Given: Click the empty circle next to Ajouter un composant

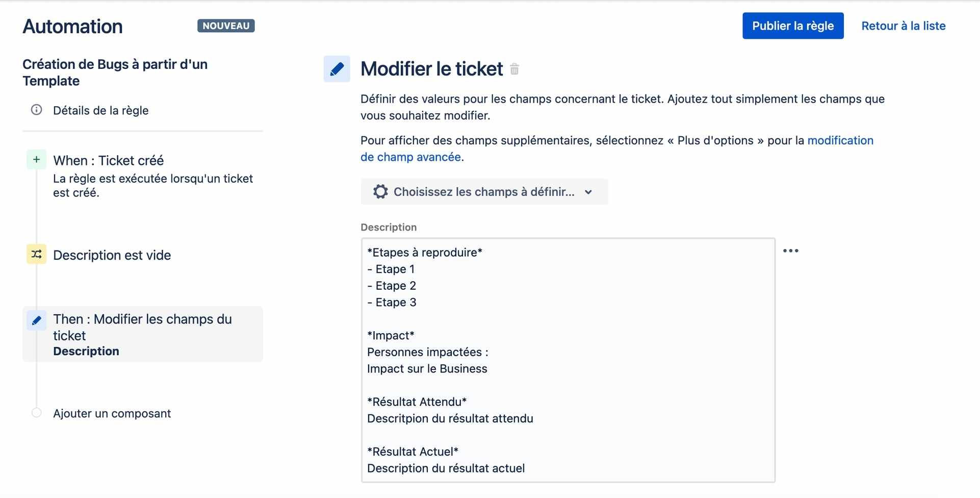Looking at the screenshot, I should click(x=37, y=413).
